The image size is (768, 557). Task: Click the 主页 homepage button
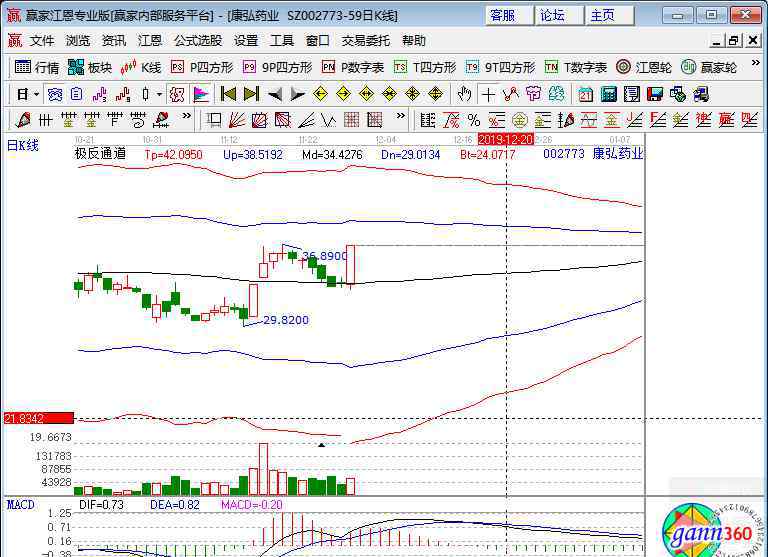(x=609, y=16)
